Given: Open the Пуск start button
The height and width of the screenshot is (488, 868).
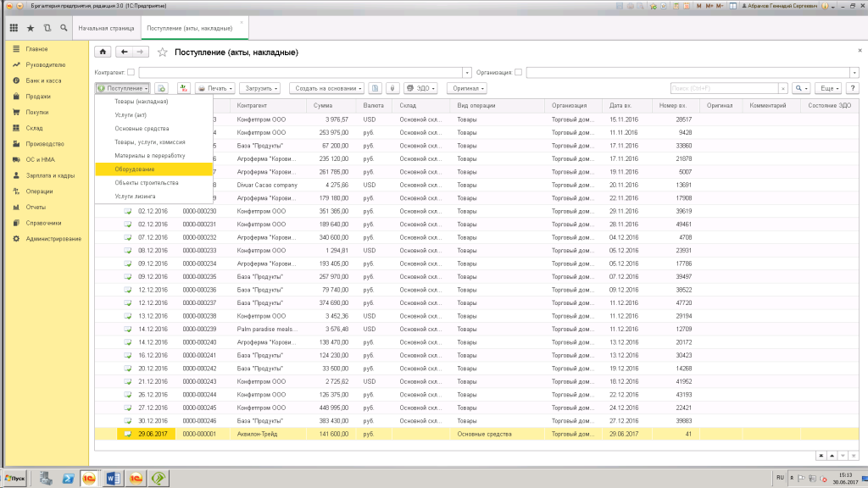Looking at the screenshot, I should [14, 478].
